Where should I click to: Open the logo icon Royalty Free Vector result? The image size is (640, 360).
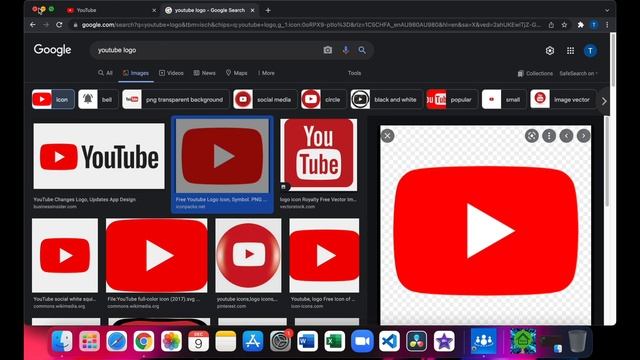pos(319,155)
